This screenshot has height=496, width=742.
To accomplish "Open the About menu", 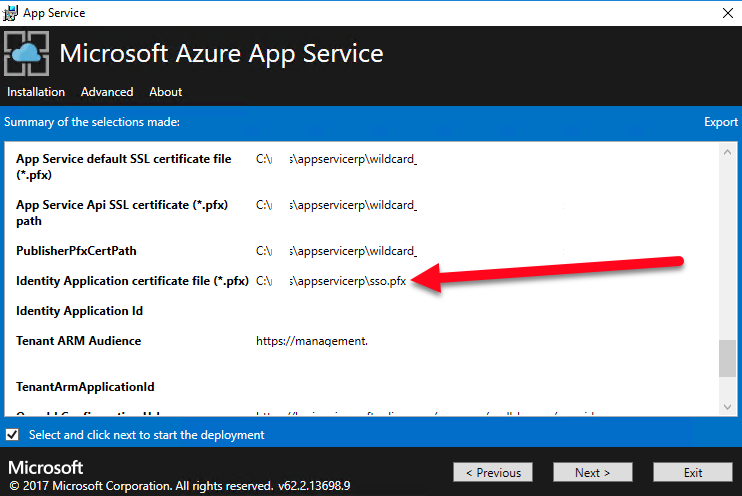I will point(166,92).
